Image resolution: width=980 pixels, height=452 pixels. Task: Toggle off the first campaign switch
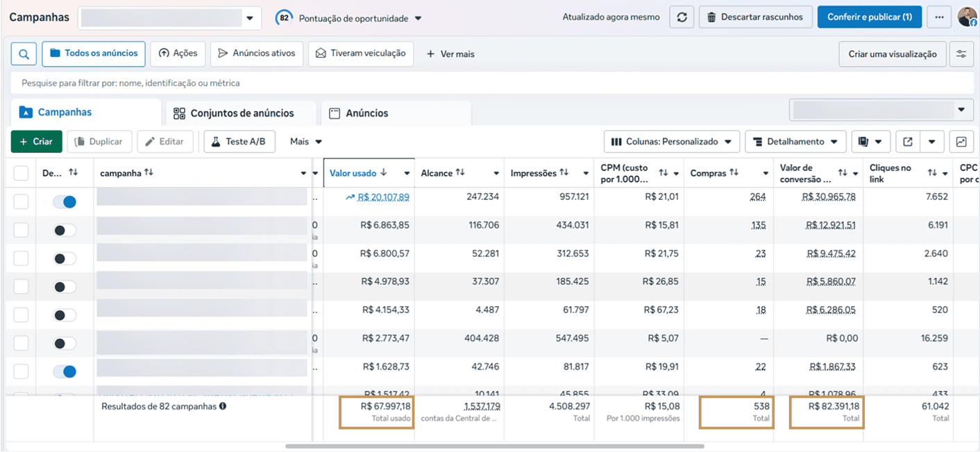pyautogui.click(x=65, y=202)
